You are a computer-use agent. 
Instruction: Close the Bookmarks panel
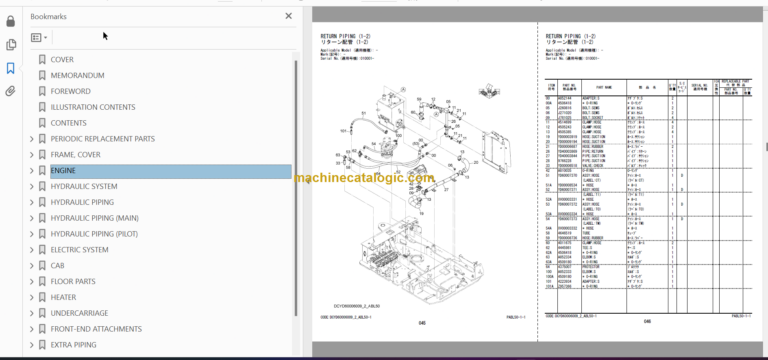288,16
